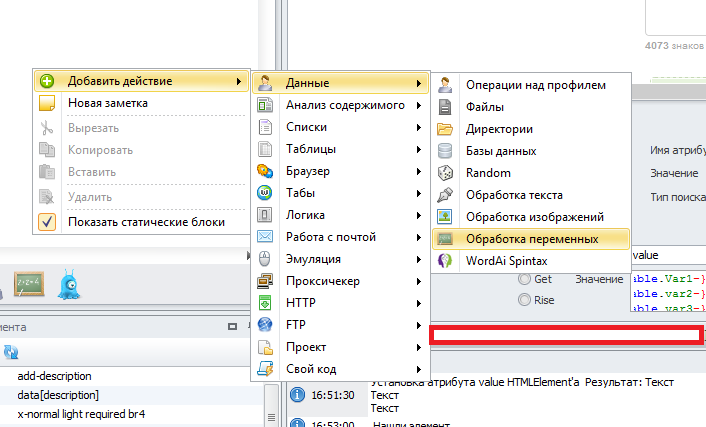Click Списки list icon
Viewport: 706px width, 427px height.
[x=265, y=127]
